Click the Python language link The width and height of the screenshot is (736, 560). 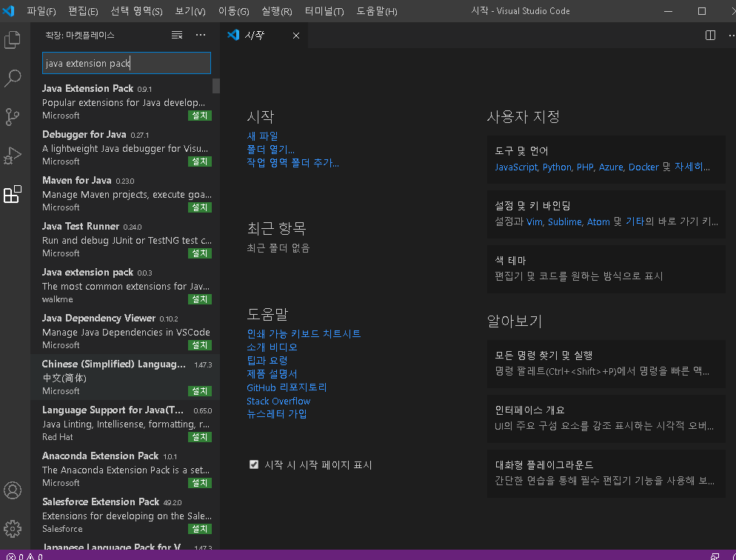point(557,167)
